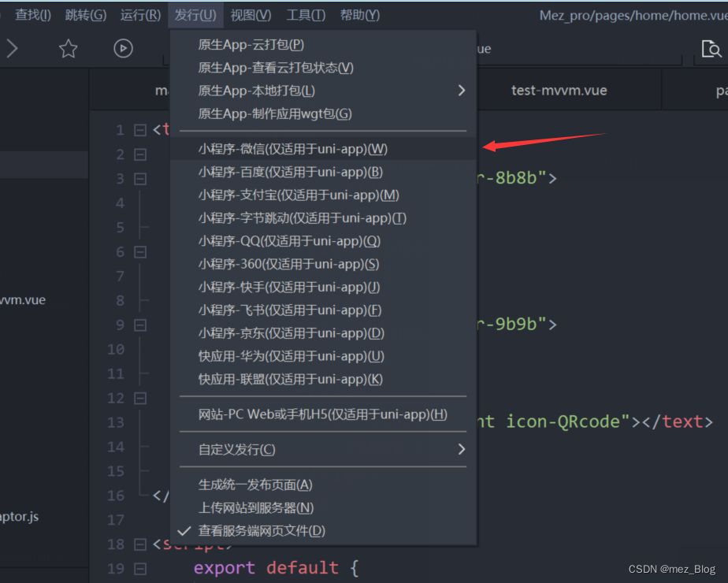The height and width of the screenshot is (583, 728).
Task: Collapse code fold marker on line 2
Action: tap(140, 154)
